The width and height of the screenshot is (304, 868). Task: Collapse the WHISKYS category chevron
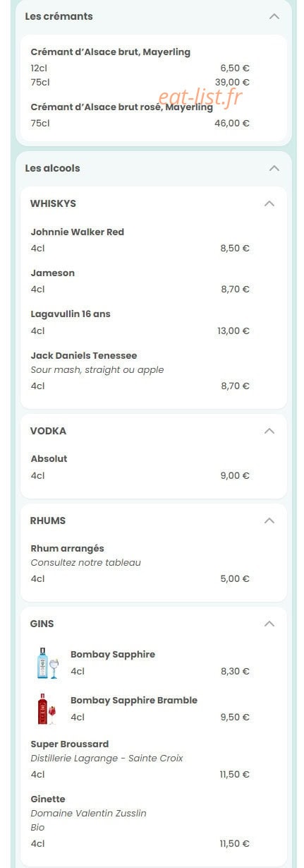point(269,203)
